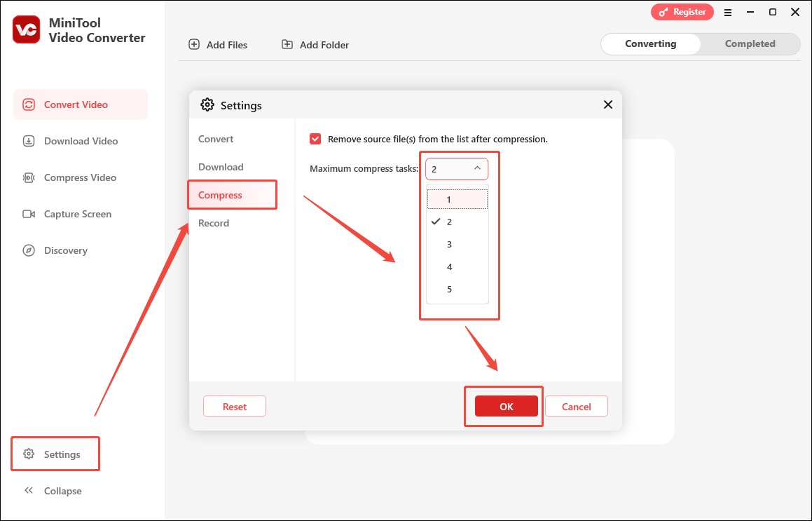Switch to the Completed tab
812x521 pixels.
pyautogui.click(x=750, y=44)
